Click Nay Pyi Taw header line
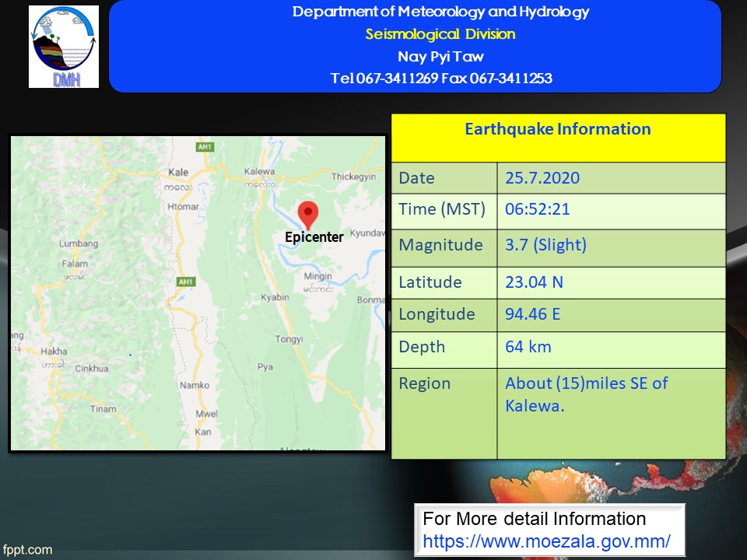 (x=440, y=57)
